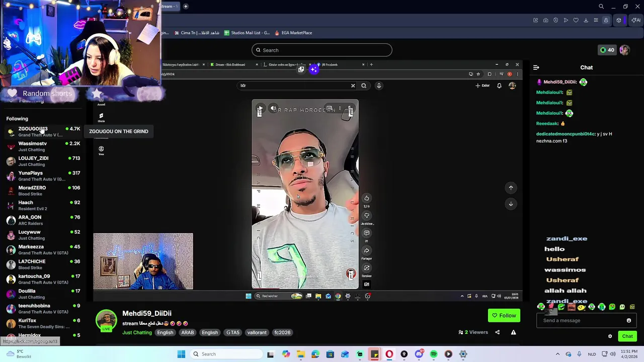Click the fc2026 stream tag
This screenshot has width=644, height=362.
coord(282,332)
